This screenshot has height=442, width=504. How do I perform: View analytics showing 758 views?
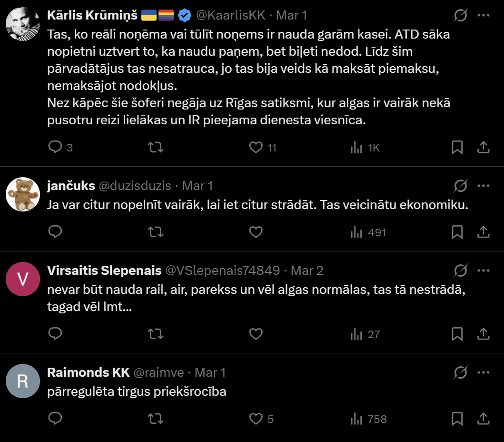(x=368, y=419)
